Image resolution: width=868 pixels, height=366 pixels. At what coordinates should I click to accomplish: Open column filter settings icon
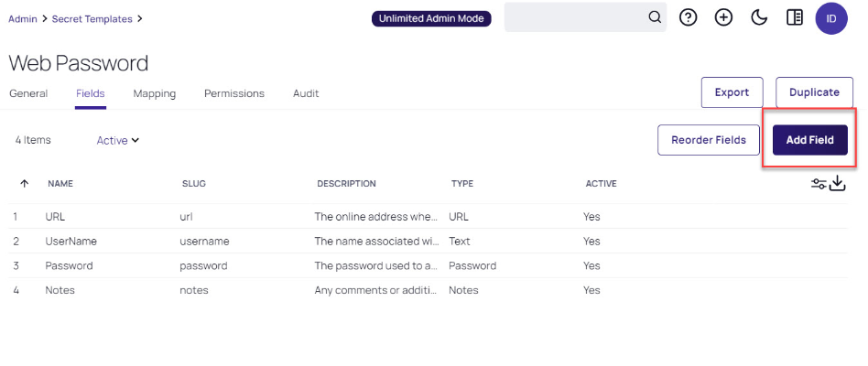tap(819, 184)
